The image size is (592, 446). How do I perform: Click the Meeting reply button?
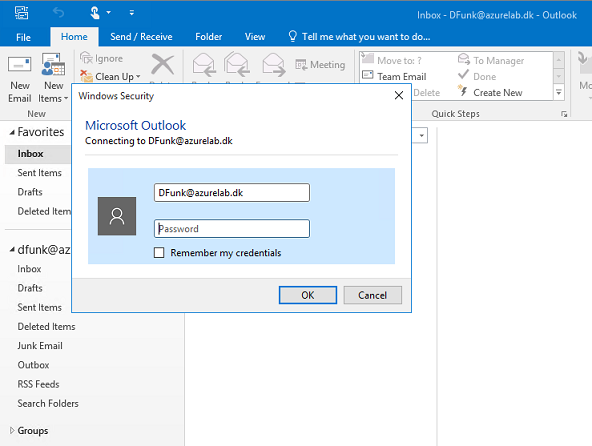(x=320, y=65)
